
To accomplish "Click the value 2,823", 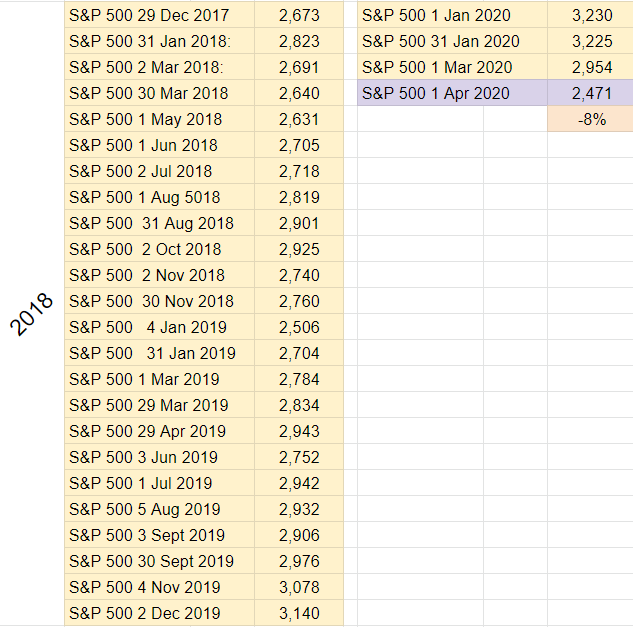I will (299, 41).
